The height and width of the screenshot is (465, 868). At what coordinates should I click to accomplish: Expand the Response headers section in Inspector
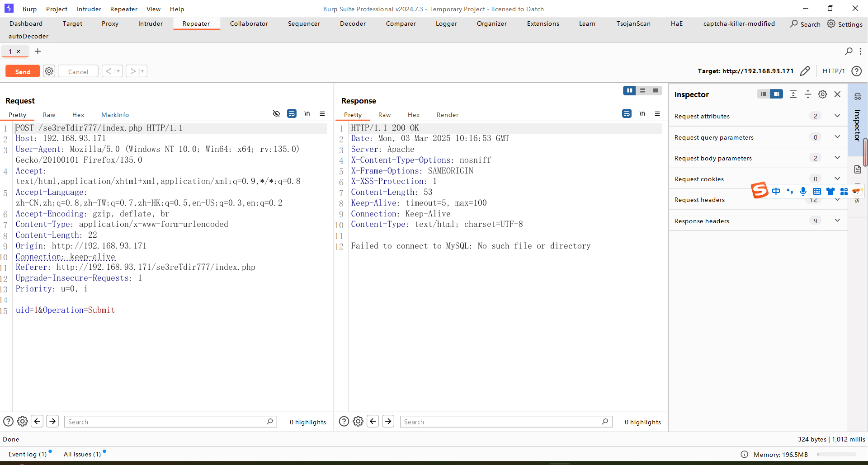click(x=837, y=221)
